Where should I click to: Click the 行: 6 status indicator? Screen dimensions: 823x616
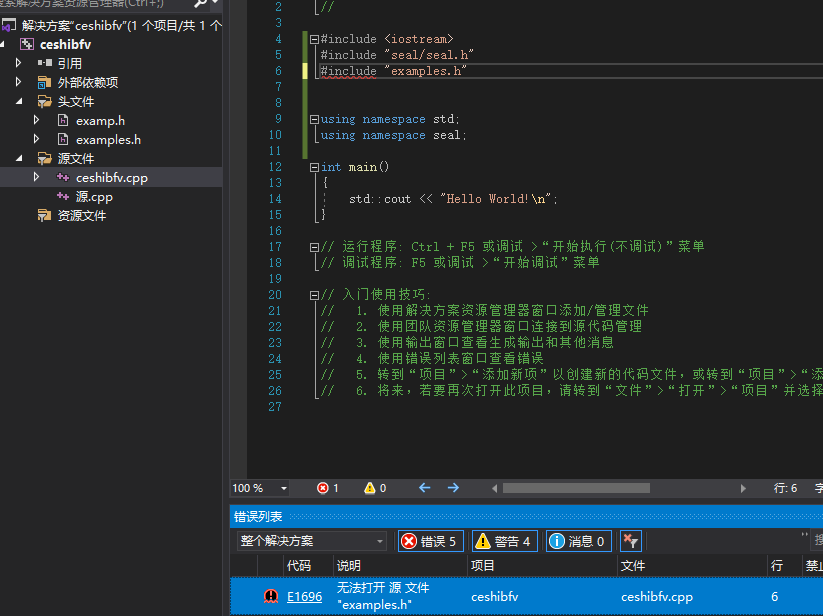[785, 488]
